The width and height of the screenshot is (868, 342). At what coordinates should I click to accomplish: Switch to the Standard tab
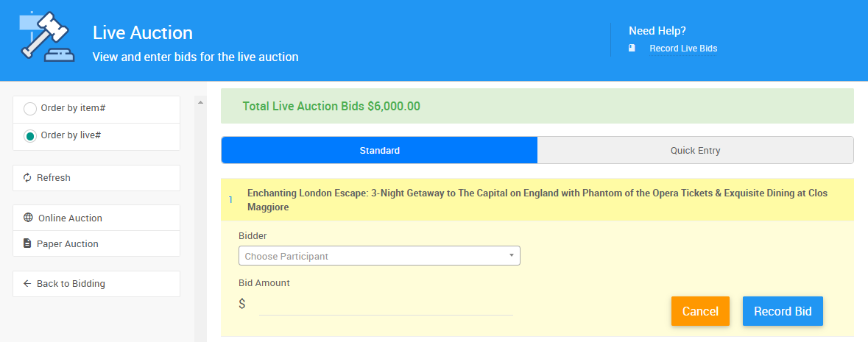[379, 151]
